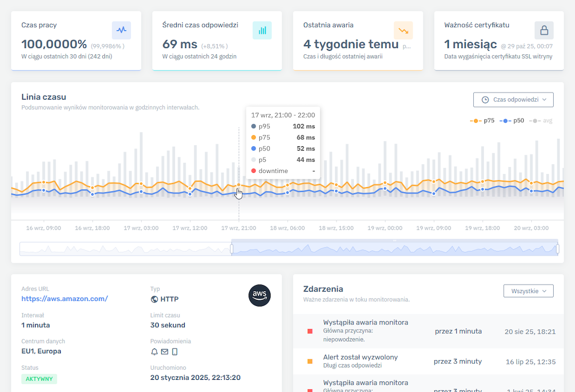Click the bar chart icon for average response time
The image size is (575, 392).
tap(262, 30)
